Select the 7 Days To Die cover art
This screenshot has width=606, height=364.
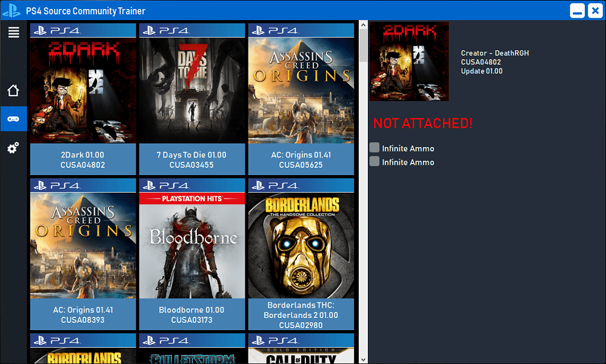coord(192,90)
